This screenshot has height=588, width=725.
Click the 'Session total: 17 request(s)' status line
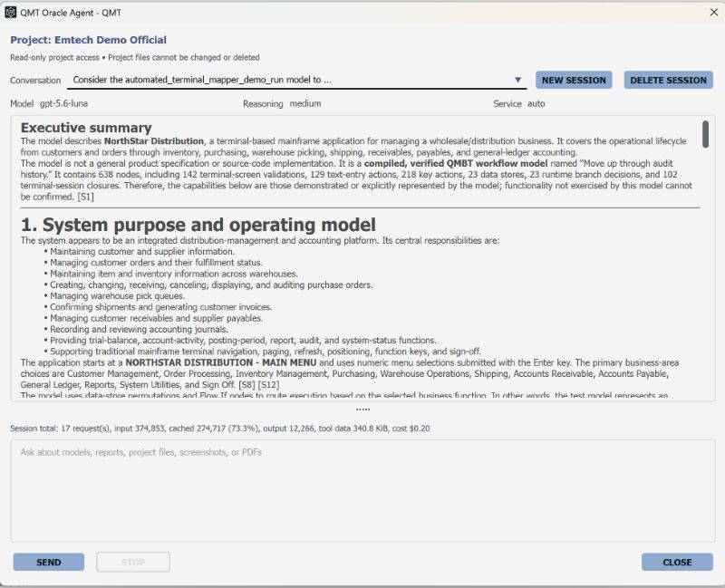(220, 429)
